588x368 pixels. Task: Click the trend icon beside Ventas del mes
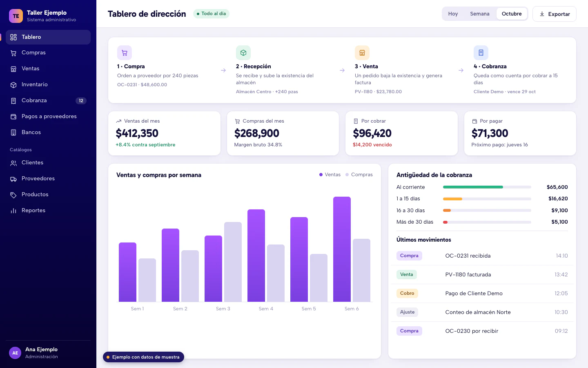(119, 121)
